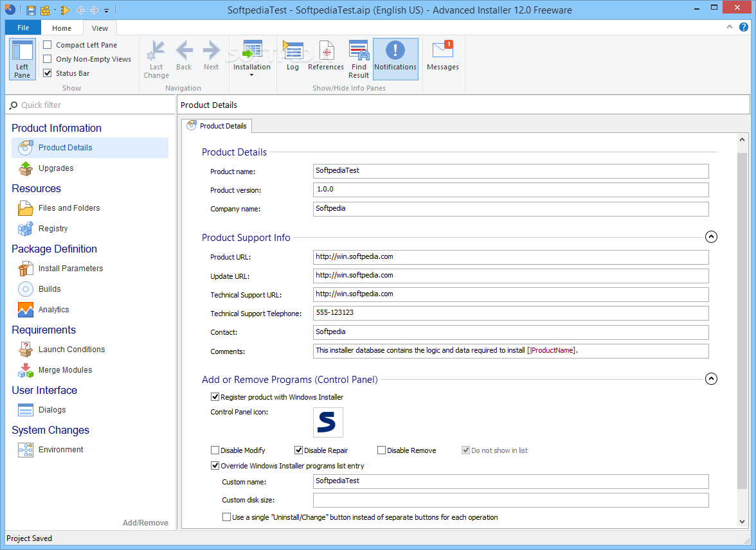Image resolution: width=756 pixels, height=550 pixels.
Task: Open the Installation view dropdown
Action: [252, 59]
